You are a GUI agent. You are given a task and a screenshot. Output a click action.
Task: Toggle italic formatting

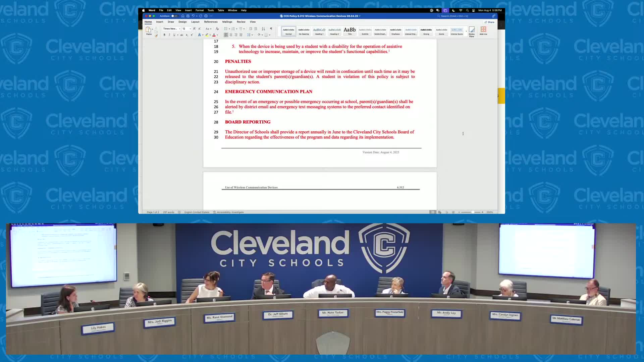point(169,35)
